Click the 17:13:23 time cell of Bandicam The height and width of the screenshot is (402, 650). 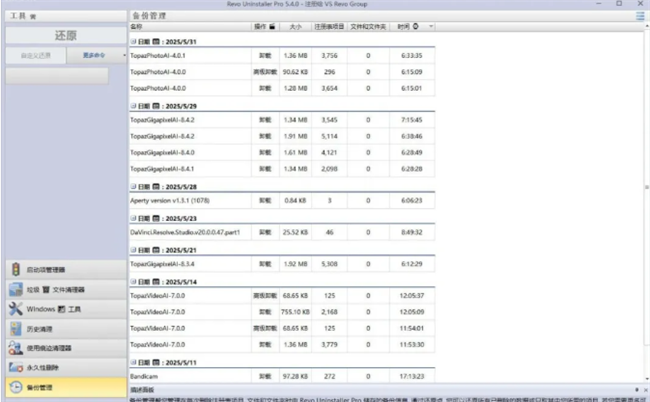point(412,376)
